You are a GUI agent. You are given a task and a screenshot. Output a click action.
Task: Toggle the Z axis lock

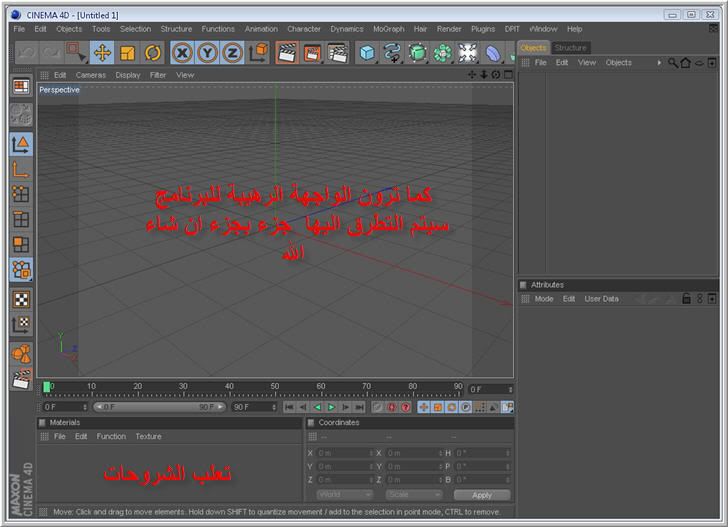(x=232, y=53)
